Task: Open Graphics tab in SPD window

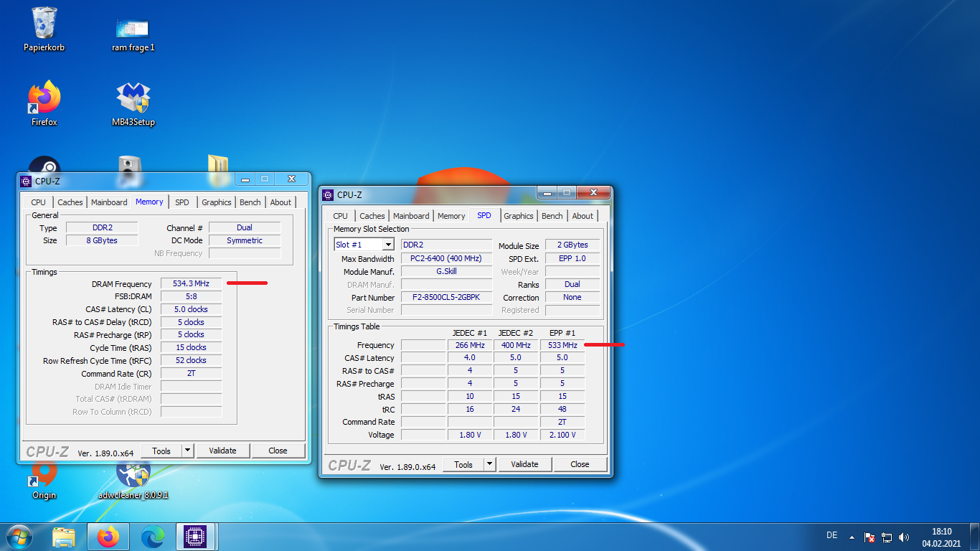Action: (x=519, y=216)
